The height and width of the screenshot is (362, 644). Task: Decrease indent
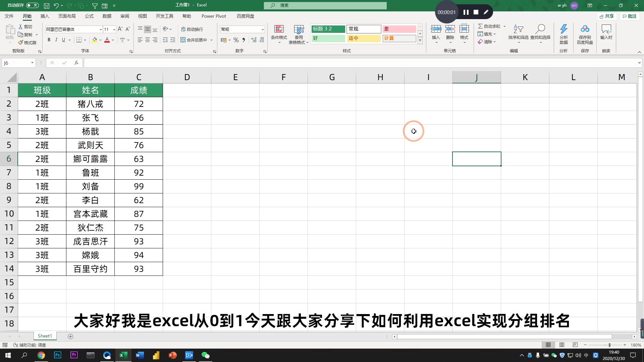(x=165, y=40)
